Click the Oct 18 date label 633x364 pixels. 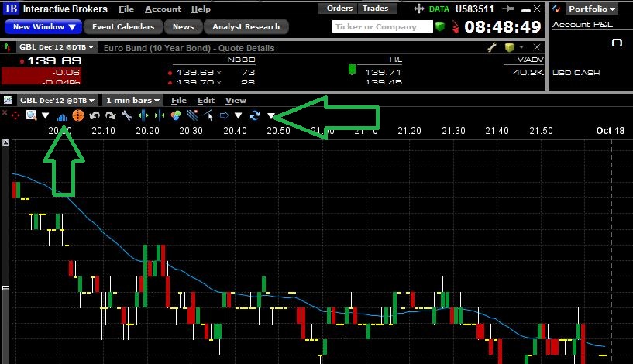click(611, 131)
